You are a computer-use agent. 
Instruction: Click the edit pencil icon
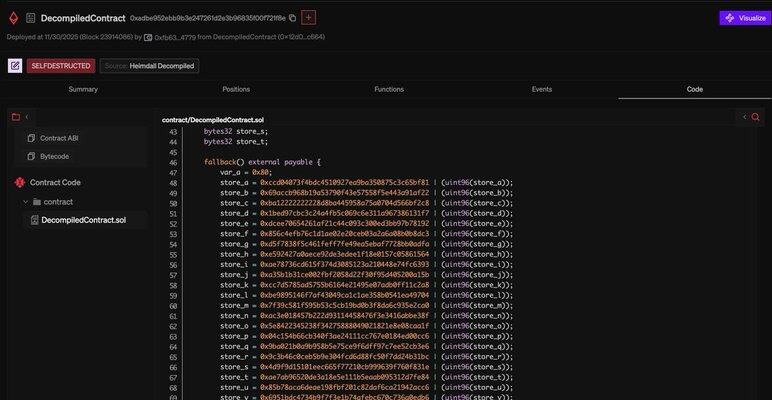[x=15, y=66]
